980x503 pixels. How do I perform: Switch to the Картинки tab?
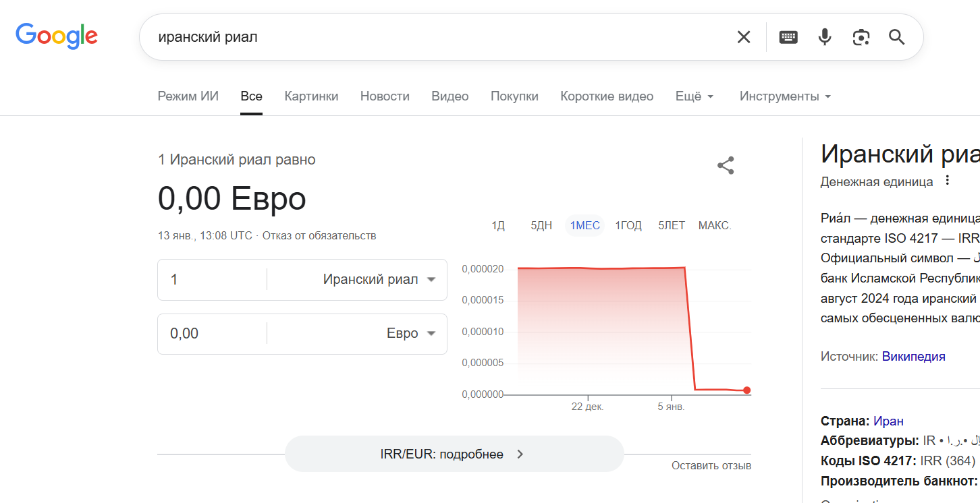(x=311, y=96)
